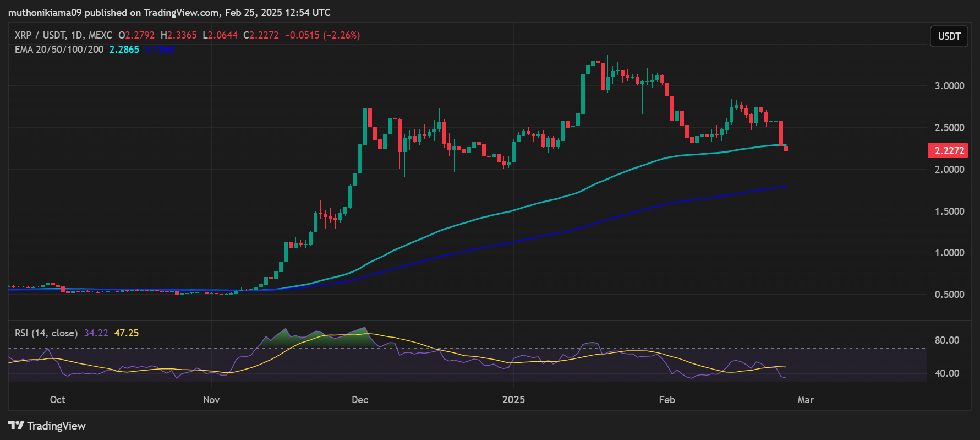Click the publication header text by muthonikiama09
This screenshot has height=440, width=980.
[169, 12]
